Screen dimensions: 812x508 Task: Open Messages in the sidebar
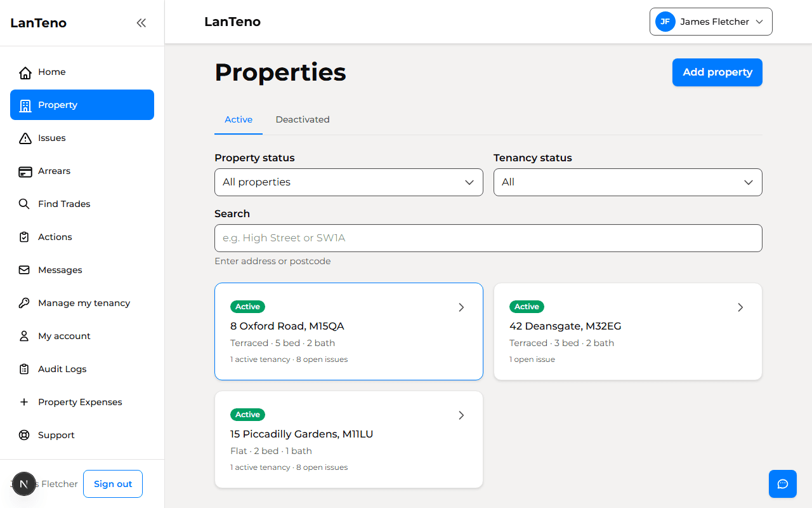82,270
